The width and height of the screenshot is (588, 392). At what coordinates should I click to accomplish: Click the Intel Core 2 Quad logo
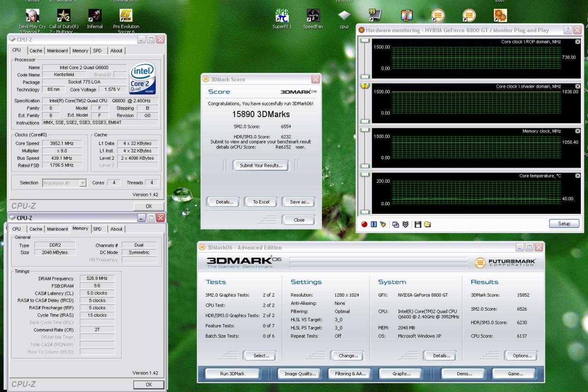[x=142, y=79]
